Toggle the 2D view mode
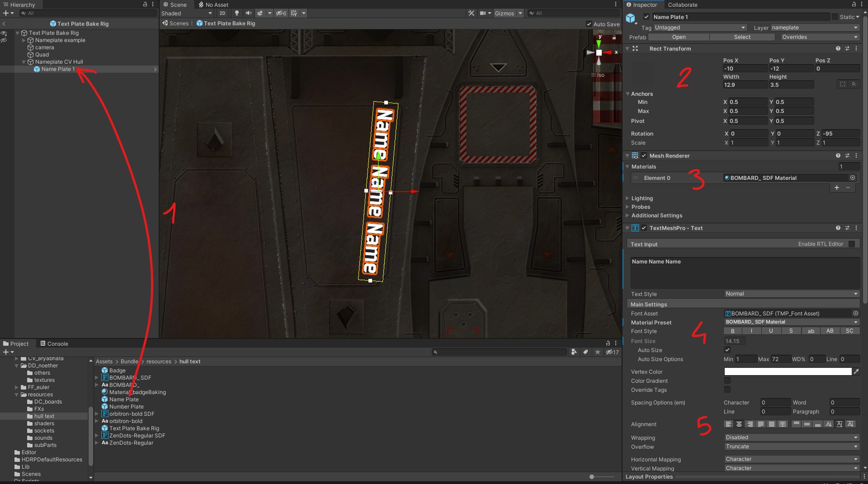The image size is (868, 484). coord(222,13)
